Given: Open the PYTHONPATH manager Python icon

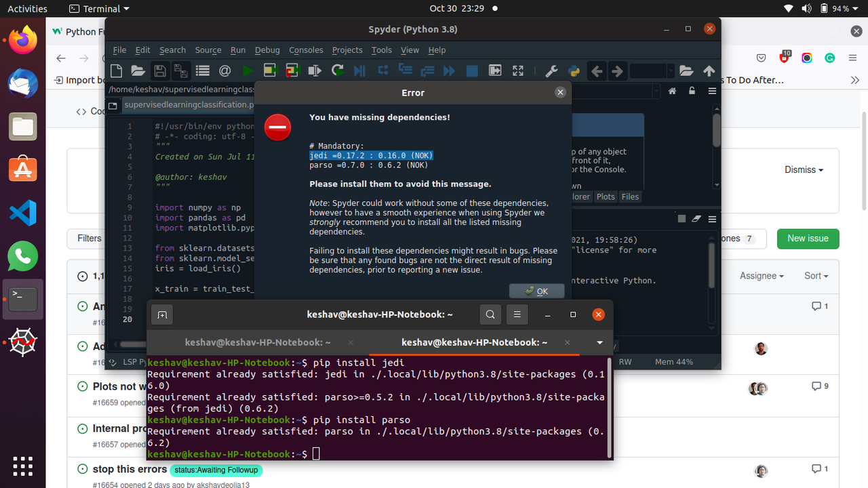Looking at the screenshot, I should coord(573,70).
